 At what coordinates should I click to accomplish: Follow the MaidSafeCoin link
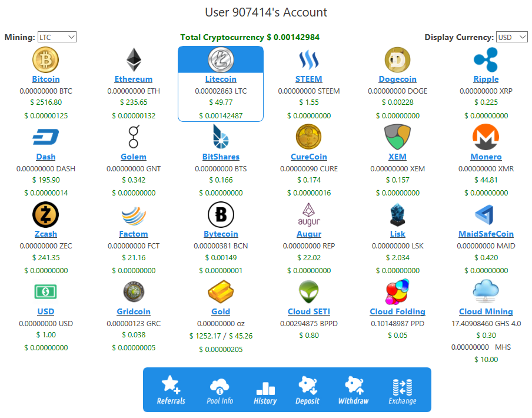pos(486,234)
